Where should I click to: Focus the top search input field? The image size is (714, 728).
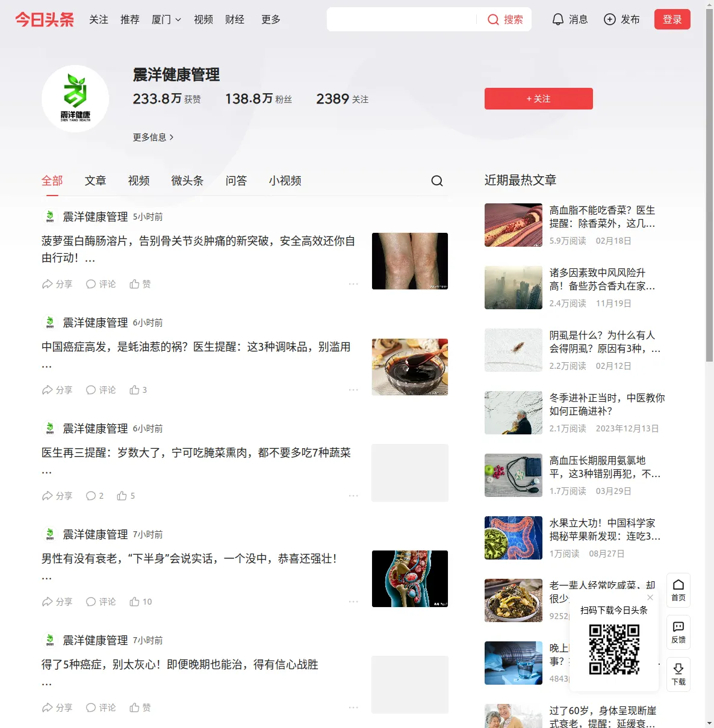click(x=402, y=19)
